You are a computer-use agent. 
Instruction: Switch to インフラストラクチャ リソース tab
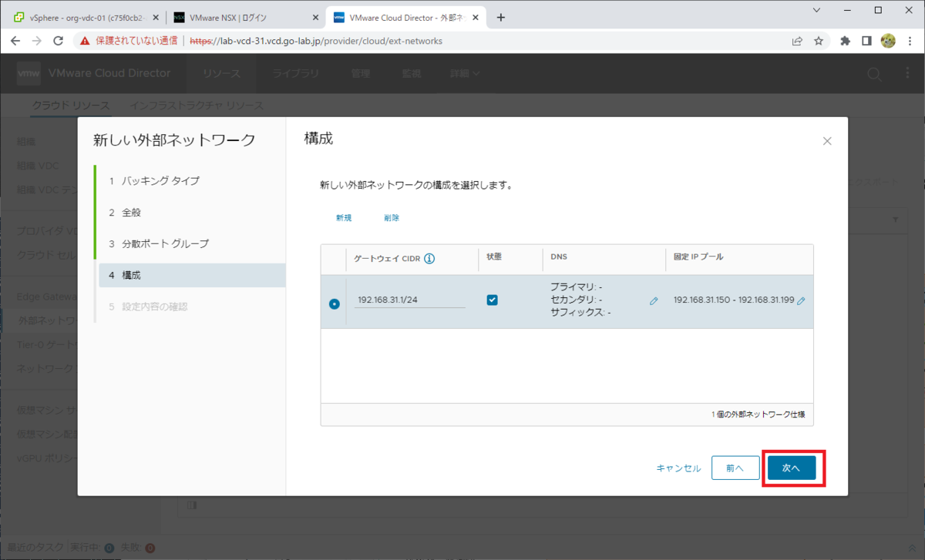197,106
